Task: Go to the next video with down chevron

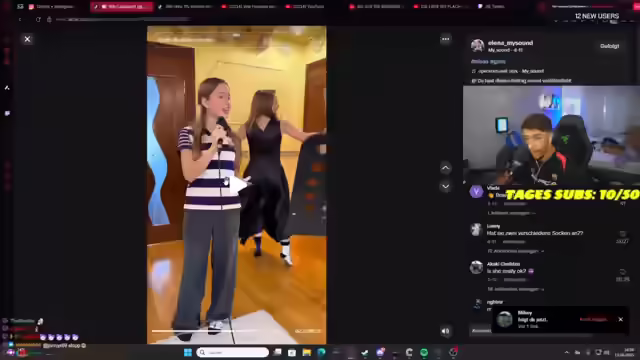Action: point(445,187)
